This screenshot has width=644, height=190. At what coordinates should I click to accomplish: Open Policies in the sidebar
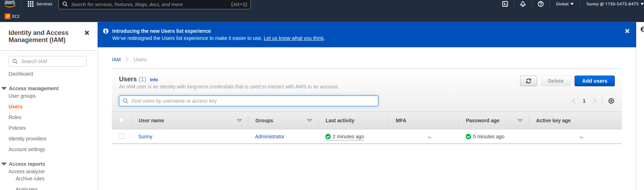click(17, 128)
